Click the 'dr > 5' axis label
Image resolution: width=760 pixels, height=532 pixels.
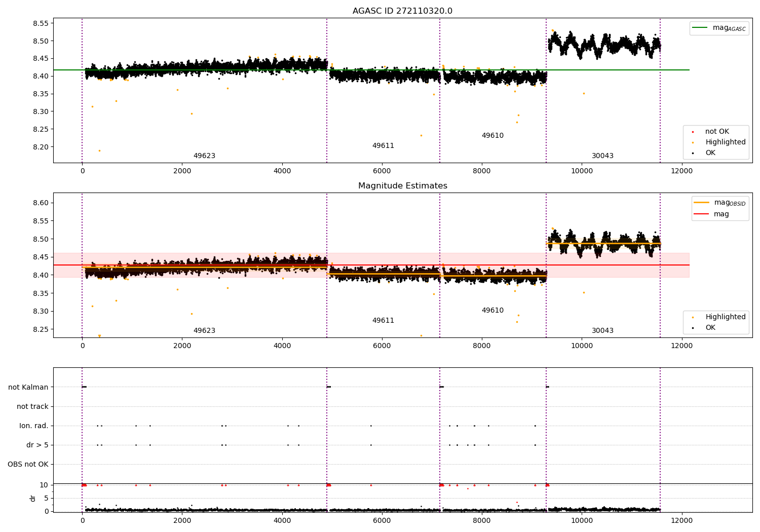[37, 445]
